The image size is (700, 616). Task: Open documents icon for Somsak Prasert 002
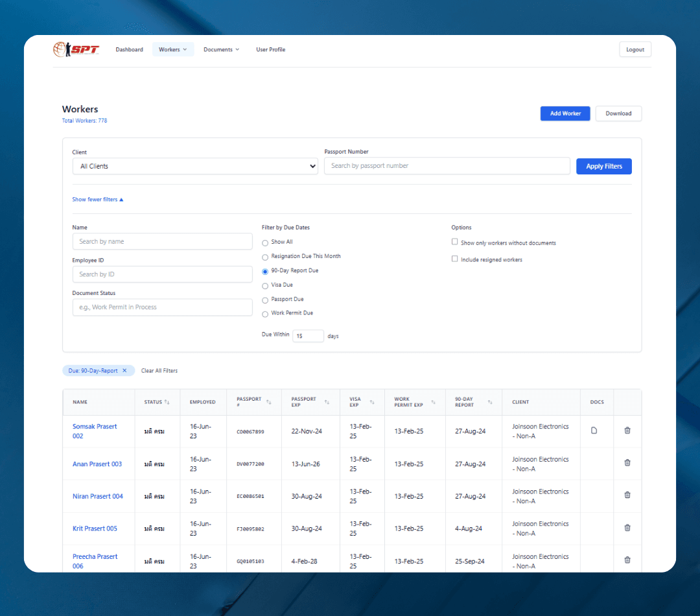tap(594, 431)
